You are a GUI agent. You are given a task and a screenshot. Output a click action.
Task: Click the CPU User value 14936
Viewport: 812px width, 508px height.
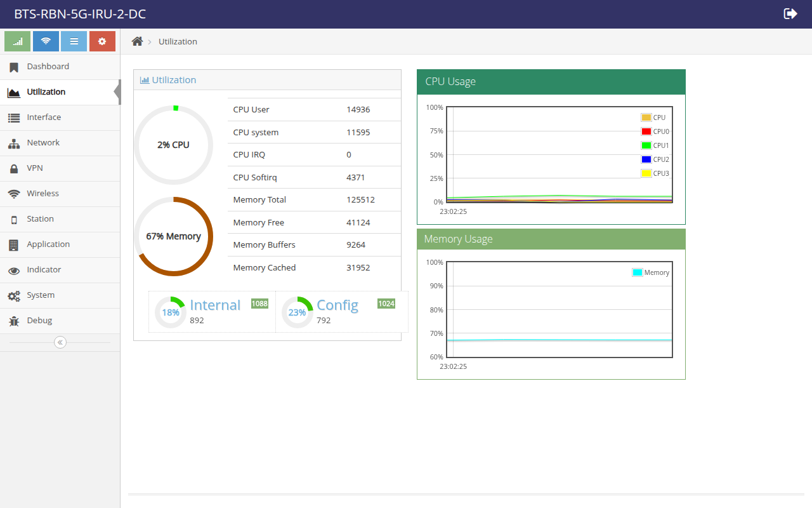[x=358, y=109]
